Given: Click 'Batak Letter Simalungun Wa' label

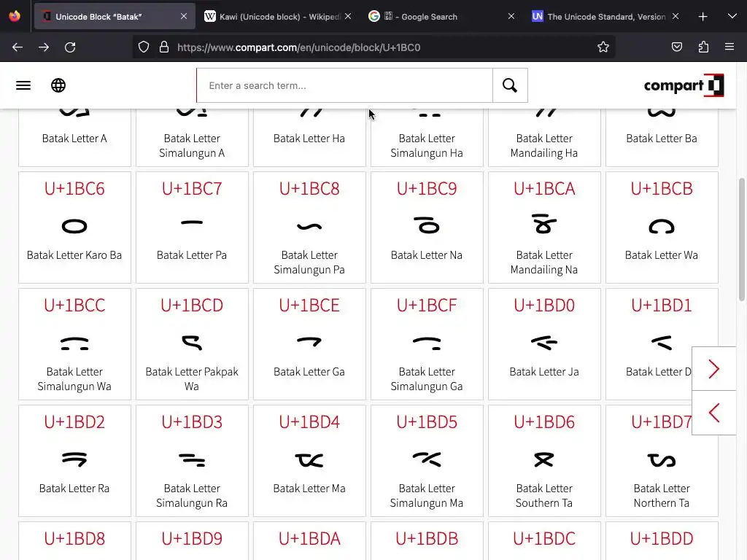Looking at the screenshot, I should pos(74,379).
